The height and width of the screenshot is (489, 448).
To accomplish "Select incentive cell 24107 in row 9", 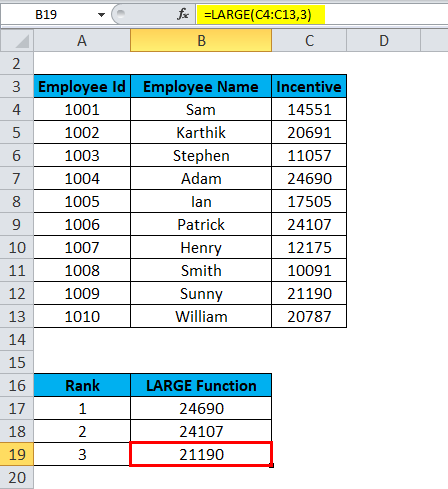I will (309, 224).
